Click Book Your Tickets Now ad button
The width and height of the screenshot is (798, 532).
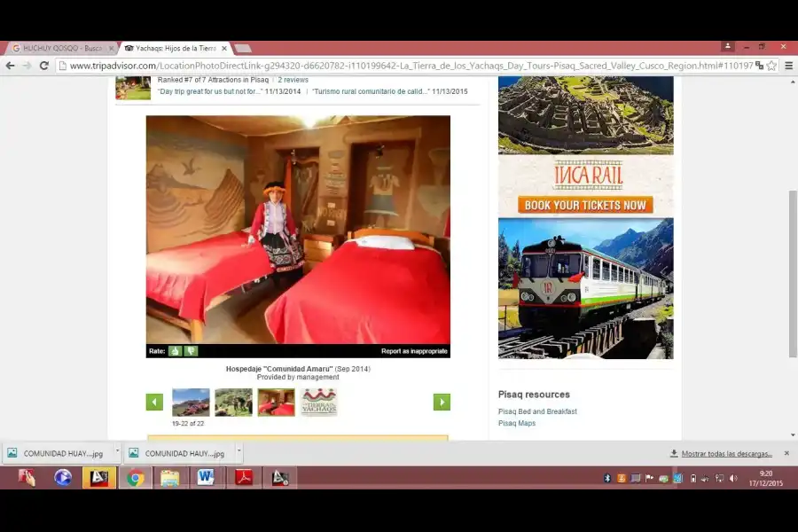point(585,205)
